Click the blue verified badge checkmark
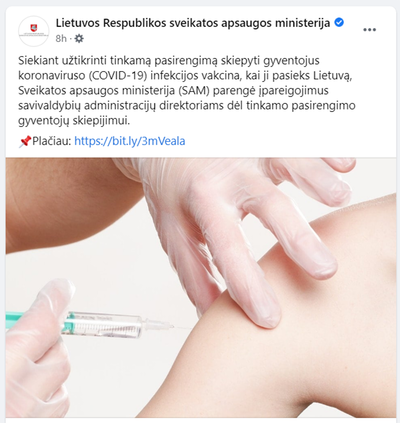 click(x=339, y=23)
